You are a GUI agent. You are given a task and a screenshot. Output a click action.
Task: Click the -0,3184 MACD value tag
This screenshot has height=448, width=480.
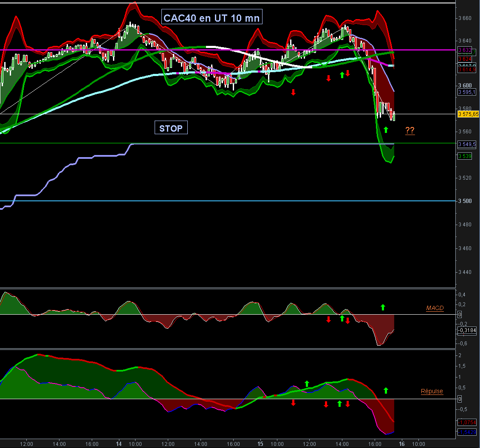point(467,330)
